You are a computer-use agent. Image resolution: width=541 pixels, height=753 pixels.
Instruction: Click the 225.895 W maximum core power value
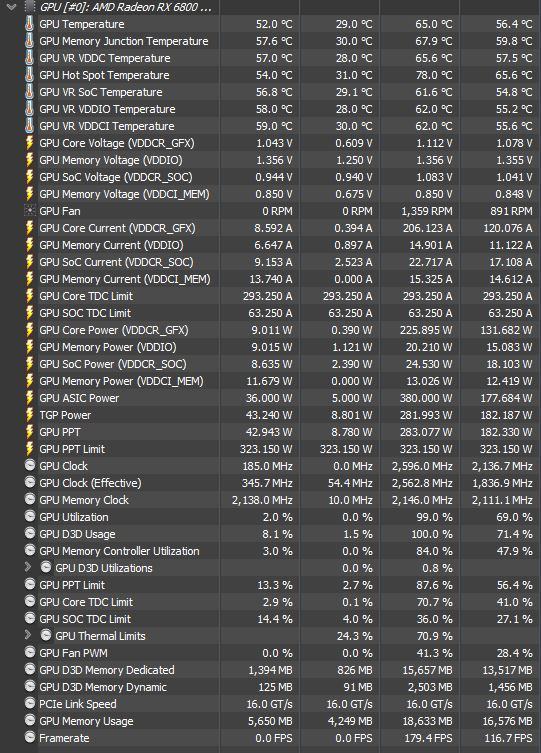[x=426, y=330]
